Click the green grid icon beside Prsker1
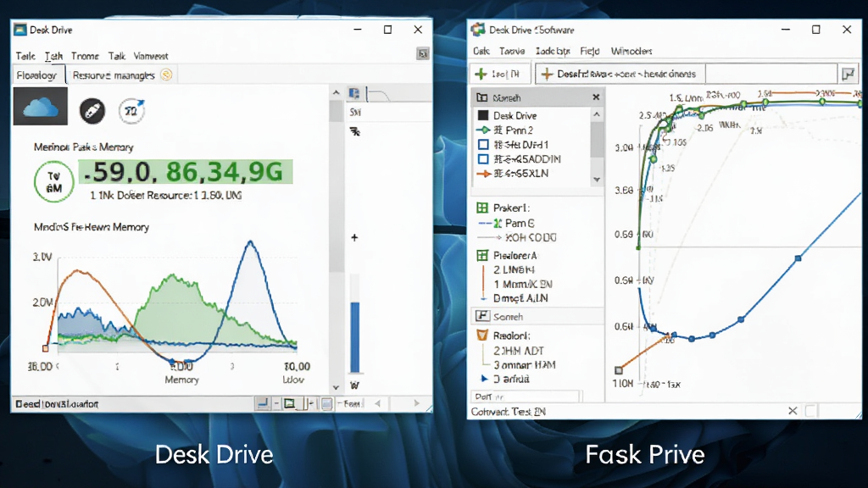This screenshot has width=868, height=488. click(x=482, y=208)
